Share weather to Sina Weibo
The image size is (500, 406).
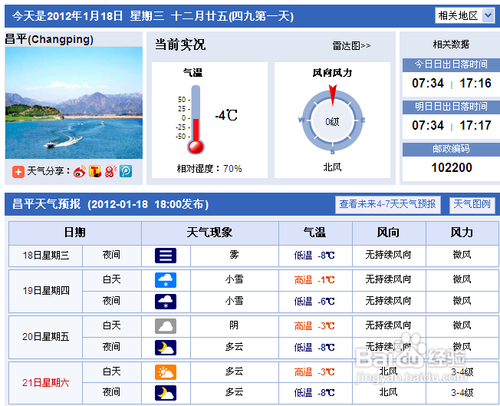79,172
